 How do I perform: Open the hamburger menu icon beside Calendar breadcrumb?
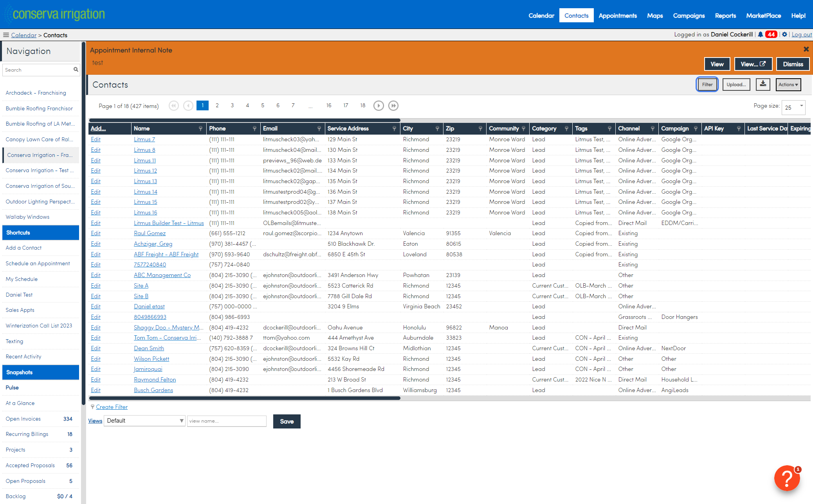point(6,35)
